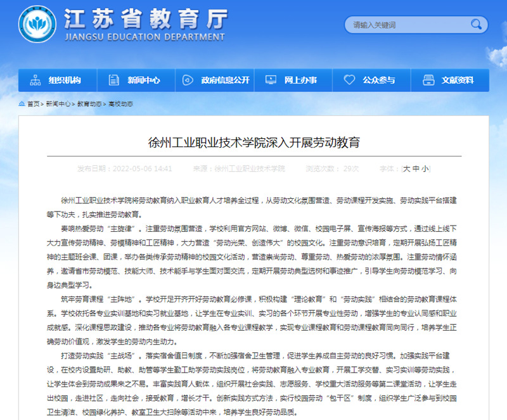Set font size to 大
Screen dimensions: 507x420
pyautogui.click(x=407, y=169)
